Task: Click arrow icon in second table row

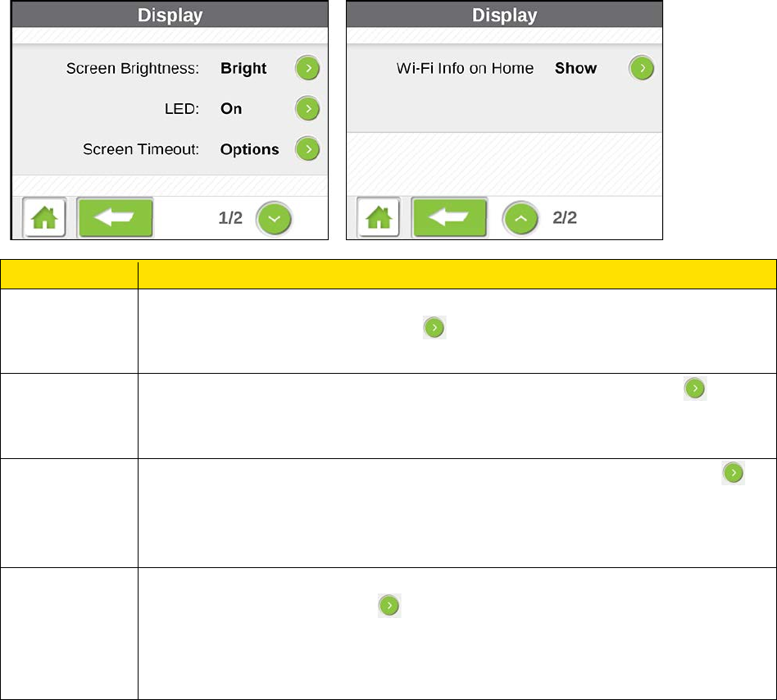Action: click(x=695, y=389)
